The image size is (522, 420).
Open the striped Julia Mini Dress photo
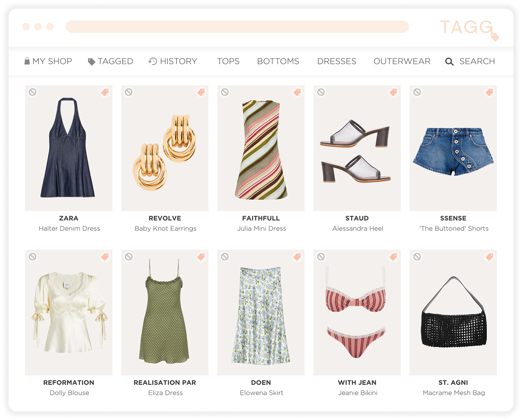pyautogui.click(x=261, y=148)
